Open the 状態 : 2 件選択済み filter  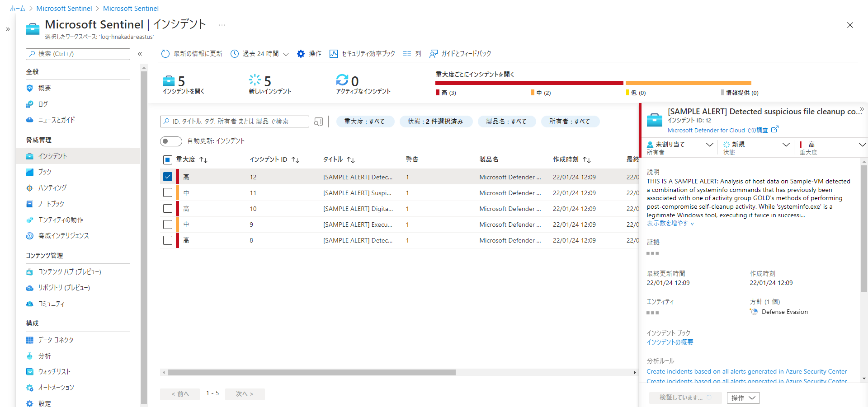coord(436,122)
